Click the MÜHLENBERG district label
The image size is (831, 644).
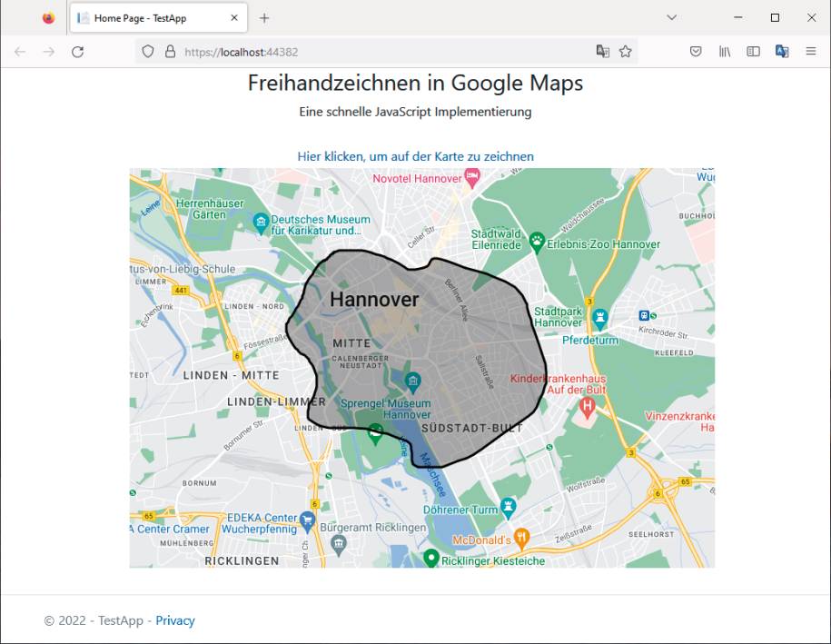(x=187, y=543)
